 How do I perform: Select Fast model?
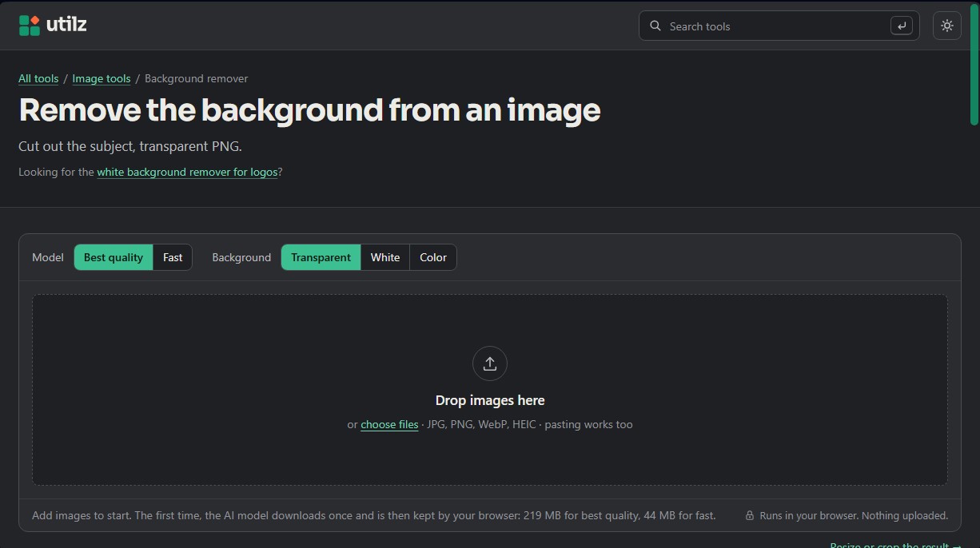(173, 257)
